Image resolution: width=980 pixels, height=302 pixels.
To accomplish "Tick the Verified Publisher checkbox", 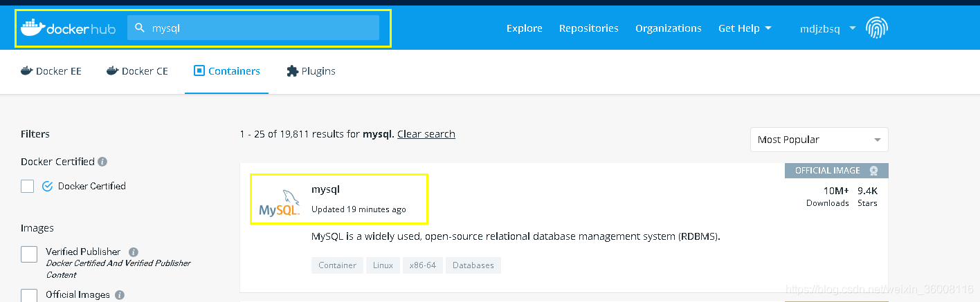I will click(x=29, y=254).
